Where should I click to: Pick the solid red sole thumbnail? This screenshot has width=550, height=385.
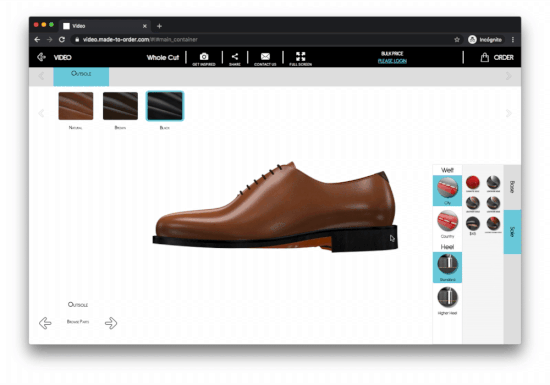(x=472, y=183)
